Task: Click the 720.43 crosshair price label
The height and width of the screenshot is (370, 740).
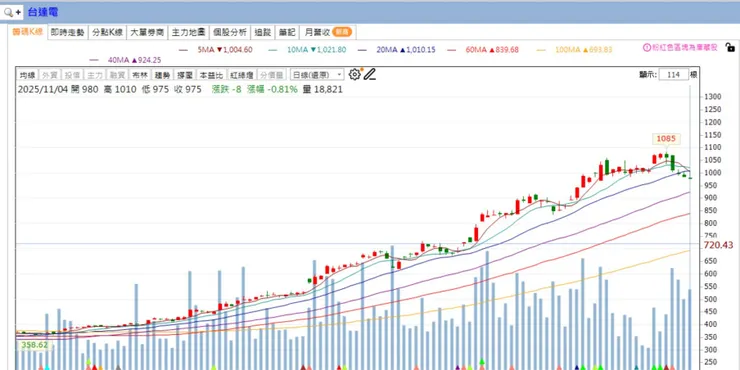Action: 718,245
